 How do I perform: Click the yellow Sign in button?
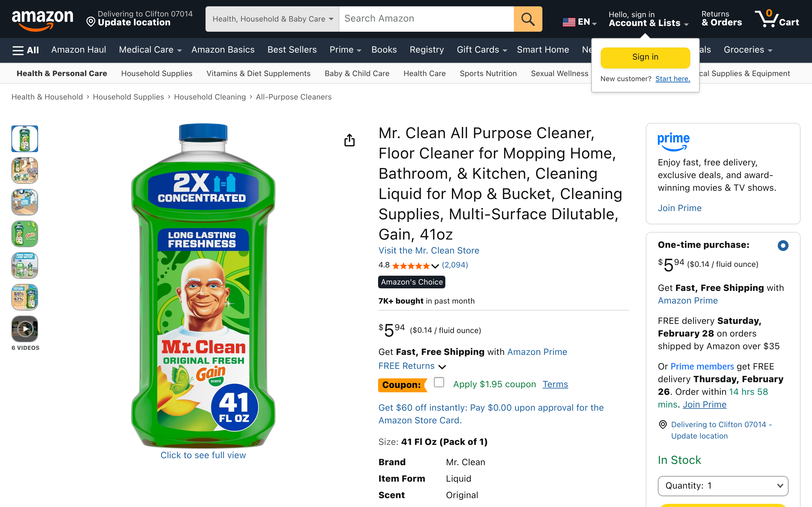pyautogui.click(x=645, y=57)
